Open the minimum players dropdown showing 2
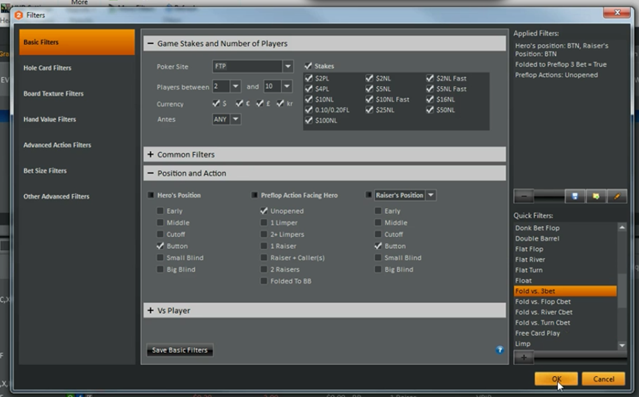Screen dimensions: 639x397 point(235,86)
